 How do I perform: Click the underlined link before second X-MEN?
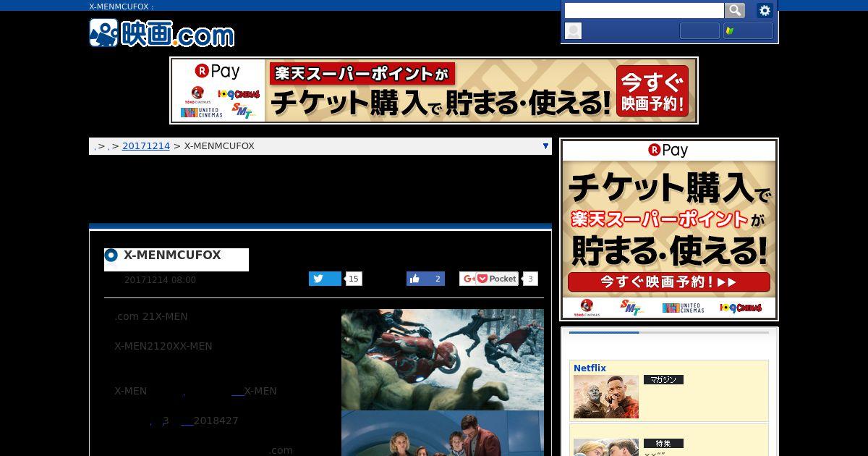click(237, 392)
